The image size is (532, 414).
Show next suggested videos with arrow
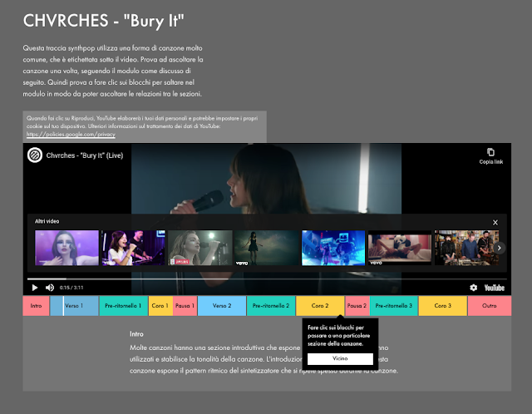pos(499,248)
